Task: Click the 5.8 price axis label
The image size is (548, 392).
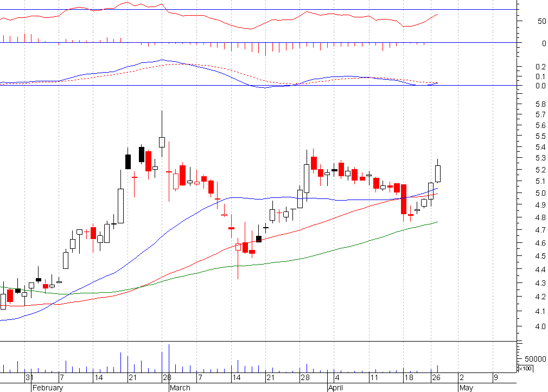Action: point(540,104)
